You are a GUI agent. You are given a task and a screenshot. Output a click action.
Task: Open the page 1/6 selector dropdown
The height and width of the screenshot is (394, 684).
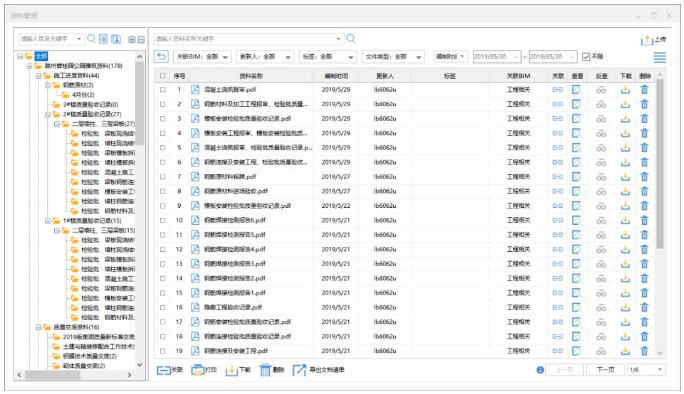coord(646,370)
